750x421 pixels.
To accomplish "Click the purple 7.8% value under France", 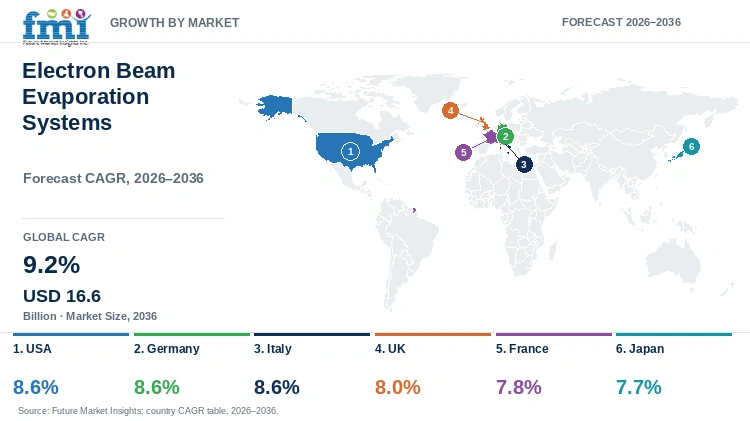I will pyautogui.click(x=518, y=387).
